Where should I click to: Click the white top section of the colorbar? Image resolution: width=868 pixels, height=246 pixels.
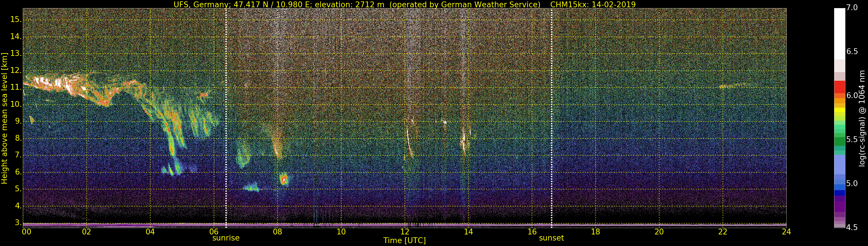click(x=839, y=34)
